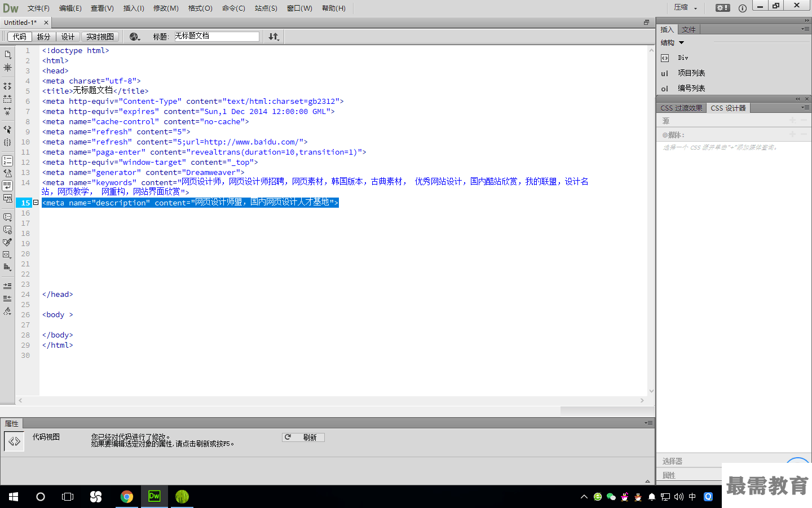The width and height of the screenshot is (812, 508).
Task: Open the 文件(F) menu
Action: coord(38,8)
